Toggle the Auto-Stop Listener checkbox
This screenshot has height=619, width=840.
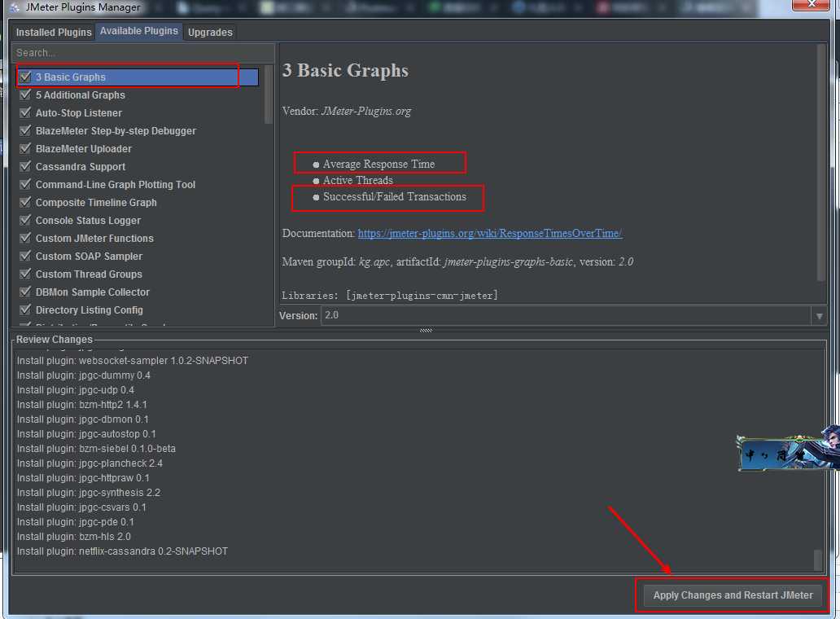(25, 112)
